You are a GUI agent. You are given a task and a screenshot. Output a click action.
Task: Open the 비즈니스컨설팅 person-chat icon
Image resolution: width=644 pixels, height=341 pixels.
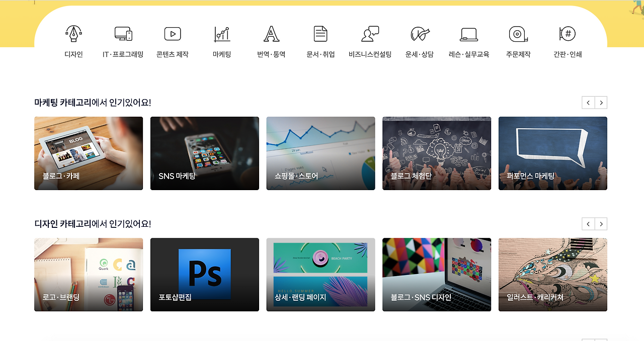(370, 34)
